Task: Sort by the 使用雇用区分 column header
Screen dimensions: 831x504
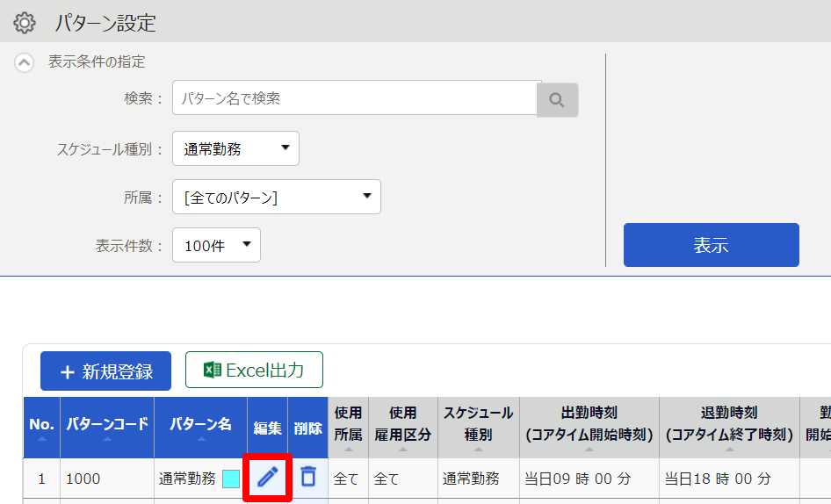Action: (x=403, y=427)
